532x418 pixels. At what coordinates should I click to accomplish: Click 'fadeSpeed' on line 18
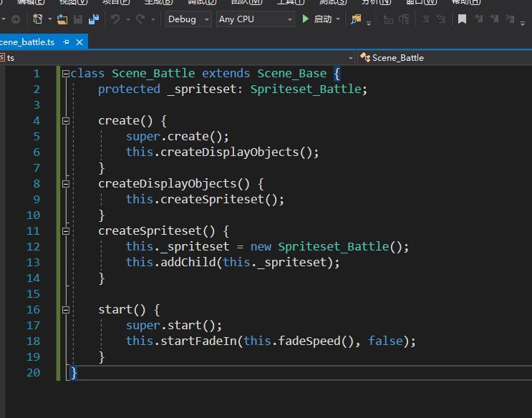point(309,341)
